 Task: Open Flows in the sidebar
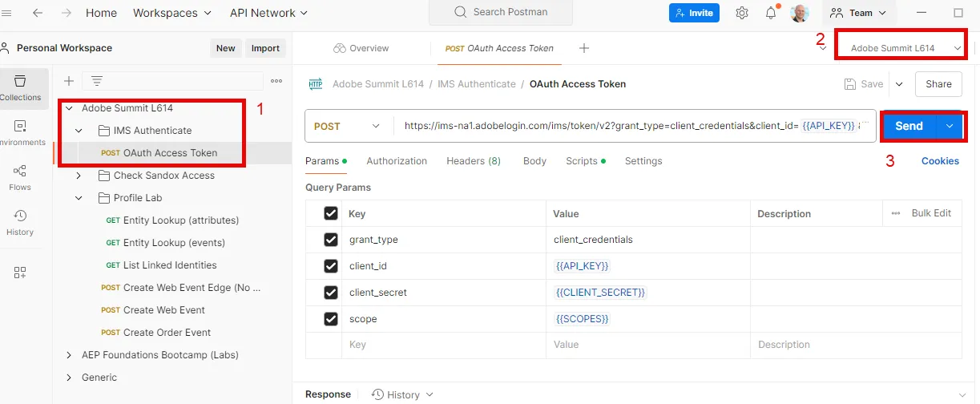coord(20,178)
